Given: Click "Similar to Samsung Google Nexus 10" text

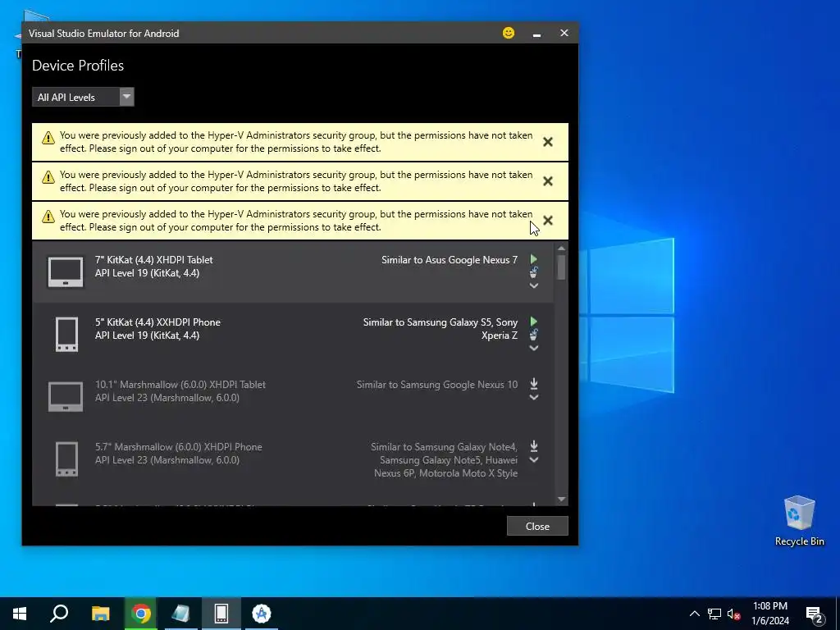Looking at the screenshot, I should [437, 385].
